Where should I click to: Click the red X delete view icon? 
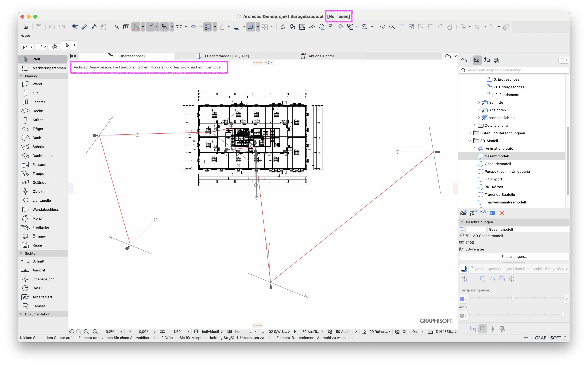tap(502, 213)
